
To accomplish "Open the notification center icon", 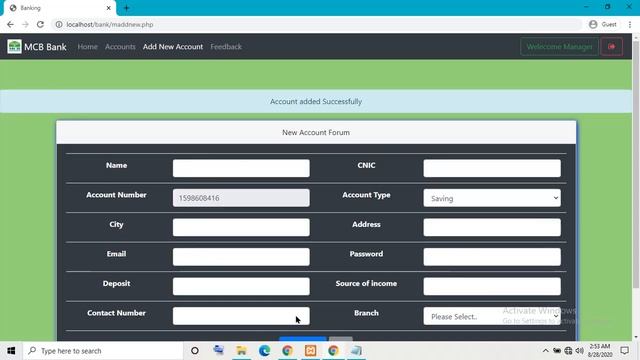I will point(624,351).
